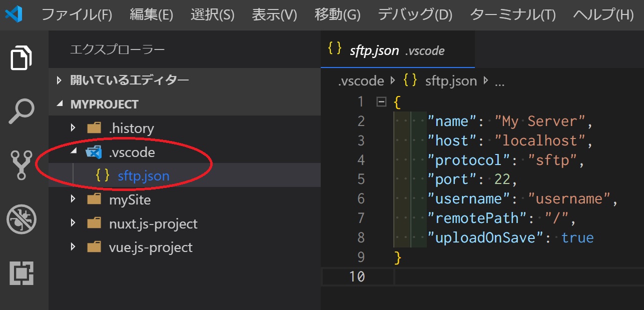Click the .vscode folder icon
The image size is (644, 310).
click(94, 152)
